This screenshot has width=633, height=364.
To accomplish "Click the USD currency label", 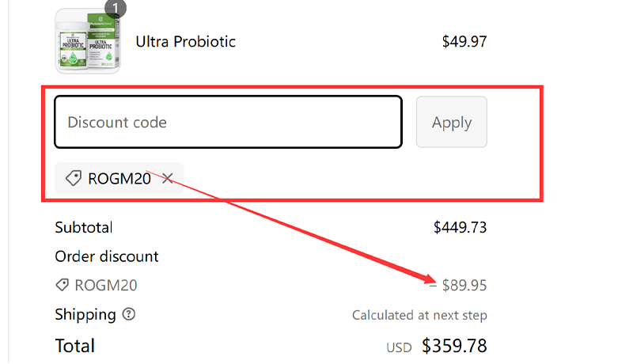I will click(x=399, y=347).
